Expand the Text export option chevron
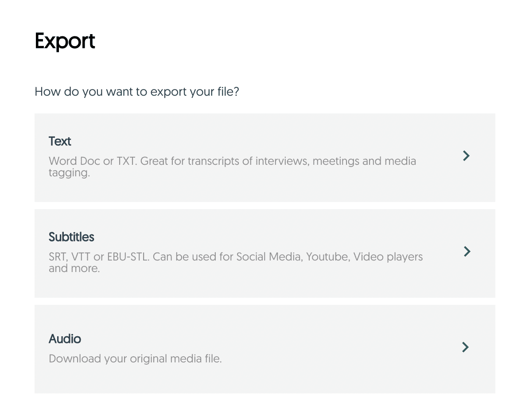The width and height of the screenshot is (529, 420). coord(466,156)
